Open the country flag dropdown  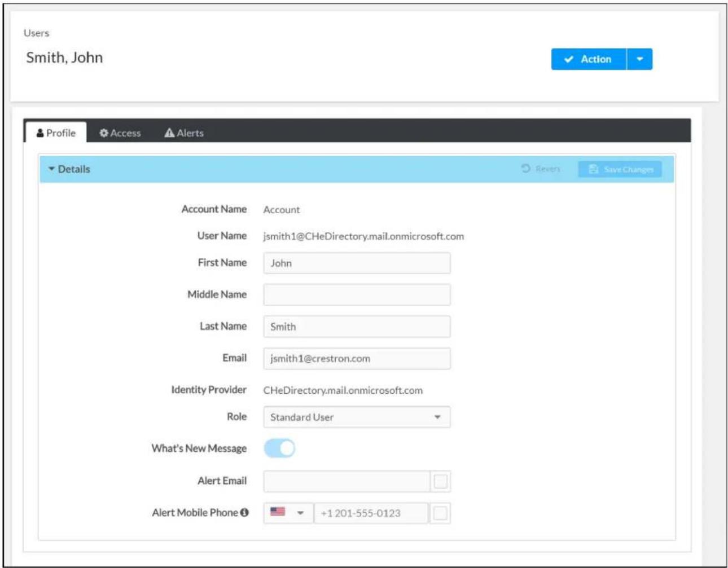[x=288, y=513]
